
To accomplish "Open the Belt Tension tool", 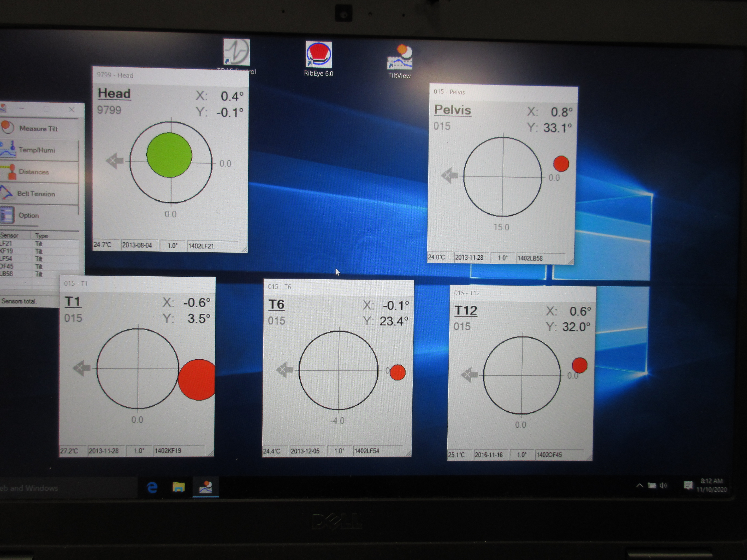I will pyautogui.click(x=39, y=194).
